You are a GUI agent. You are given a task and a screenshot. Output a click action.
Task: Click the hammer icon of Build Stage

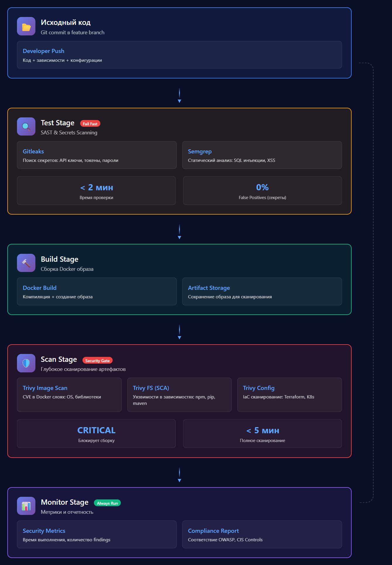point(26,263)
